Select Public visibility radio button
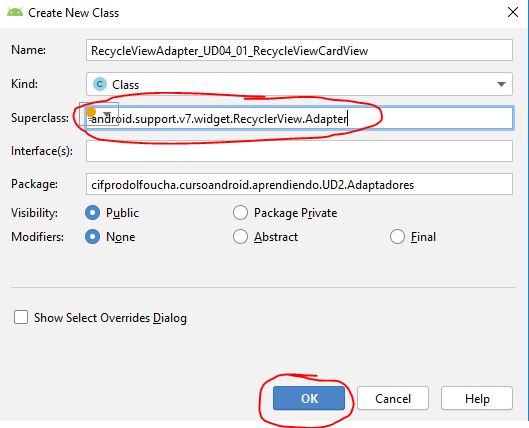The image size is (529, 428). tap(92, 213)
